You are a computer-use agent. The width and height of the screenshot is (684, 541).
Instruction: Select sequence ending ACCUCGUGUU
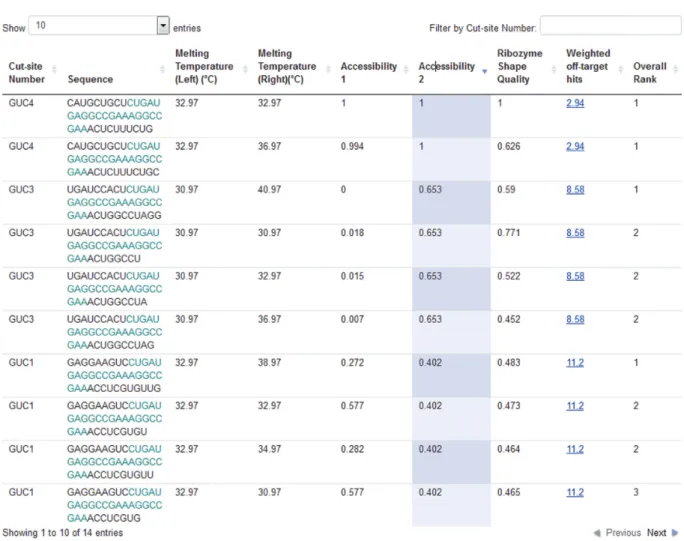pyautogui.click(x=114, y=462)
